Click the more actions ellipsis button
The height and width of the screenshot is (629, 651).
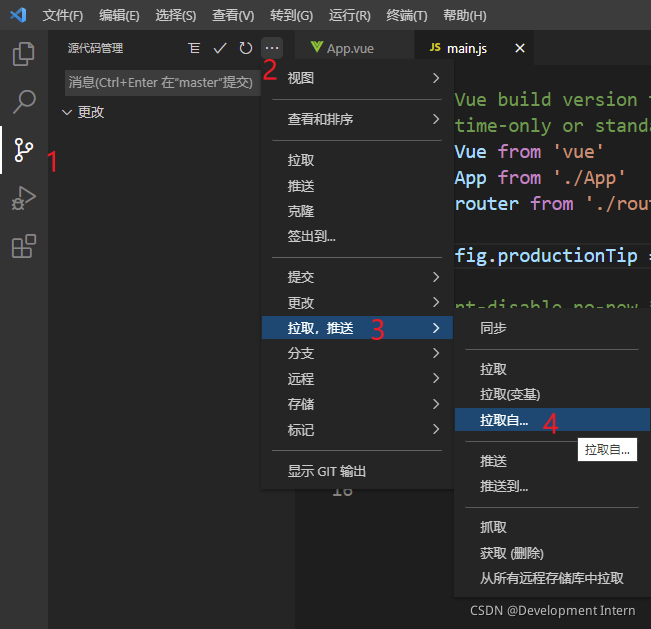point(272,48)
